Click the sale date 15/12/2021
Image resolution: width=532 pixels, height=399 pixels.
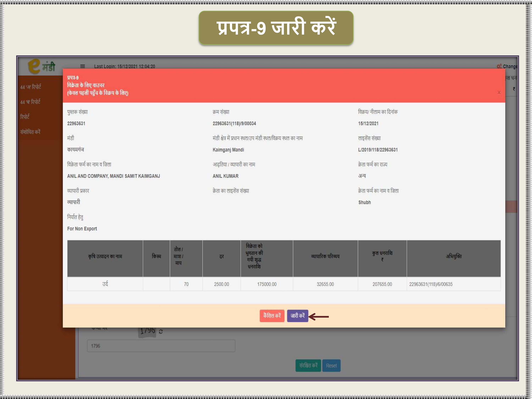coord(368,124)
